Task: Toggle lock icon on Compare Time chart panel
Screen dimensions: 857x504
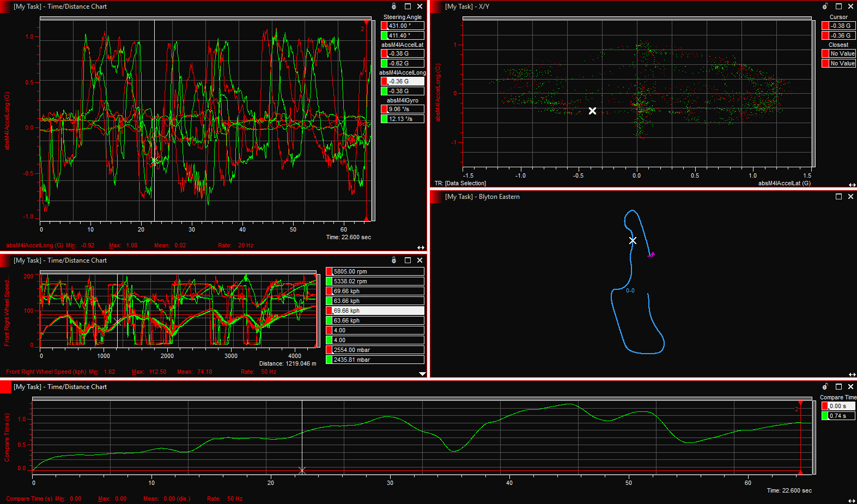Action: 825,387
